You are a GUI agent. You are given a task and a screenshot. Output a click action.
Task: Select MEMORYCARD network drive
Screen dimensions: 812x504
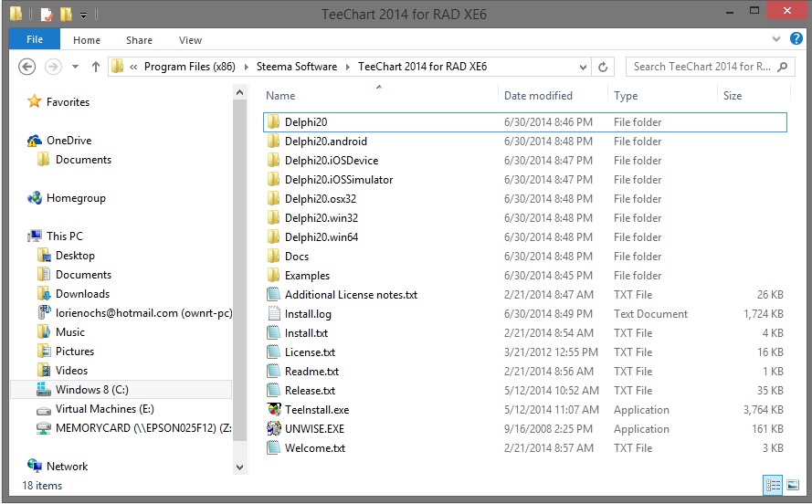133,428
